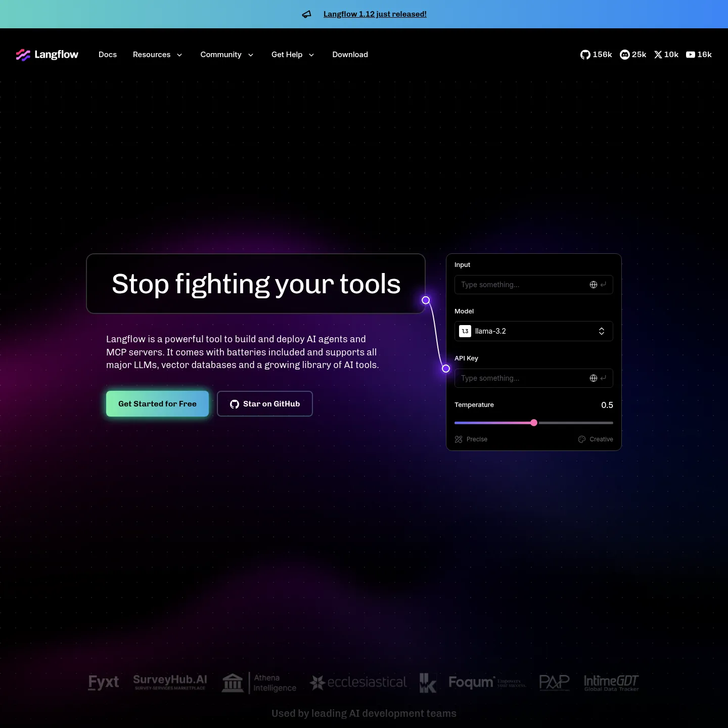Click the Temperature slider handle
Viewport: 728px width, 728px height.
[x=534, y=423]
